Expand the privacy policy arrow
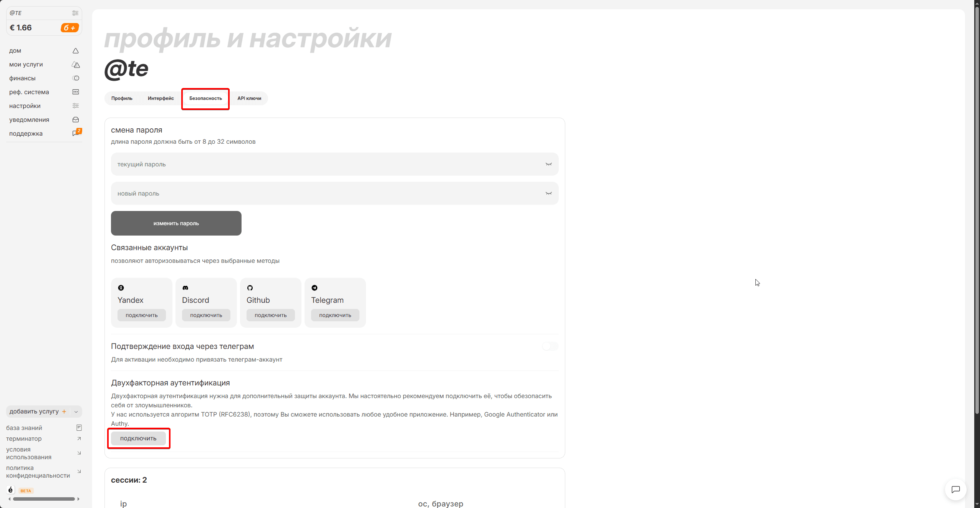This screenshot has height=508, width=980. point(79,471)
